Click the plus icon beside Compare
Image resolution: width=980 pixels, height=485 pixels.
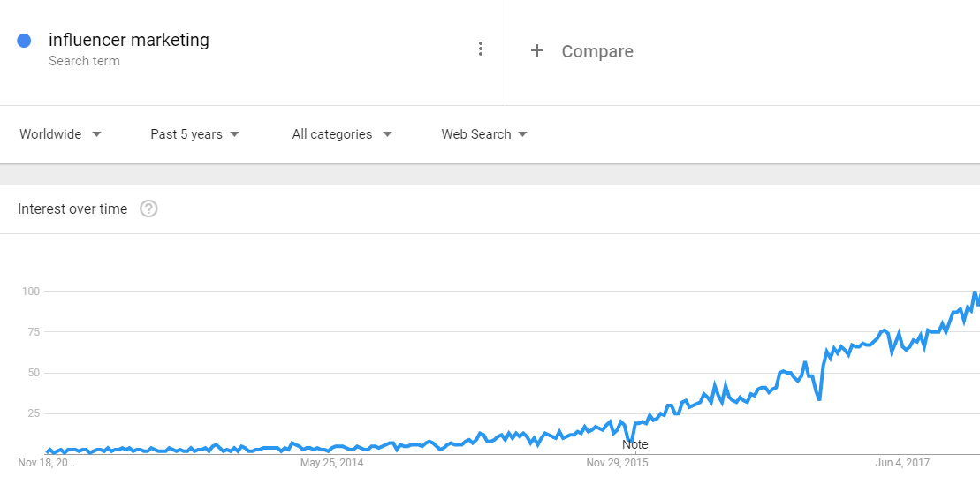pyautogui.click(x=537, y=50)
